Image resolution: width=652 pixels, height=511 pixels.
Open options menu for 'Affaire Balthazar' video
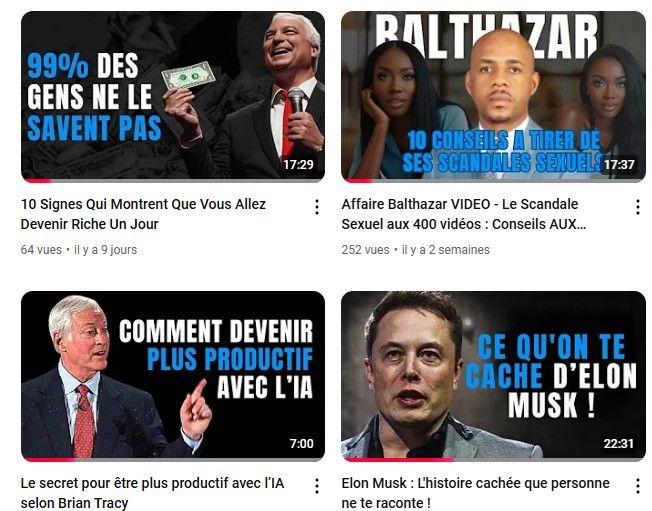pos(637,207)
